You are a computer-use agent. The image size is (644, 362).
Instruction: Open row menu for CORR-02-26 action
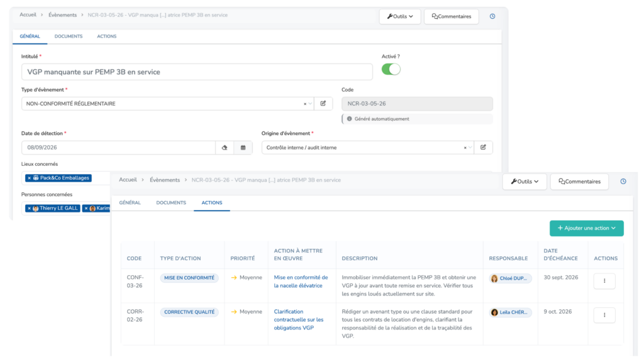tap(604, 315)
